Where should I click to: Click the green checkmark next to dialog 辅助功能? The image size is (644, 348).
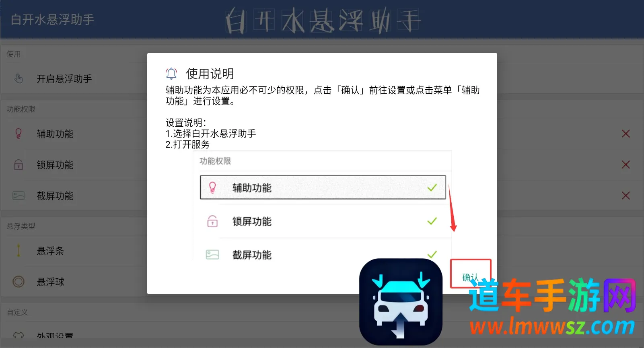pos(432,187)
